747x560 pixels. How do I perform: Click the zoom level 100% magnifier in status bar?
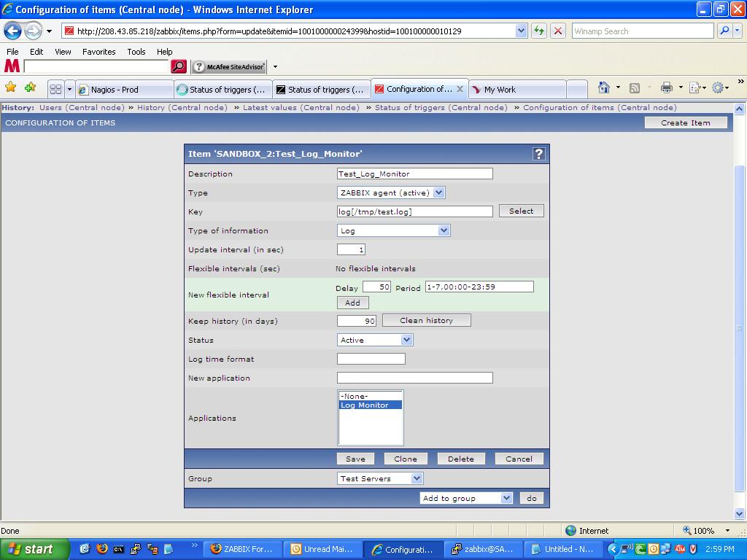pyautogui.click(x=687, y=531)
